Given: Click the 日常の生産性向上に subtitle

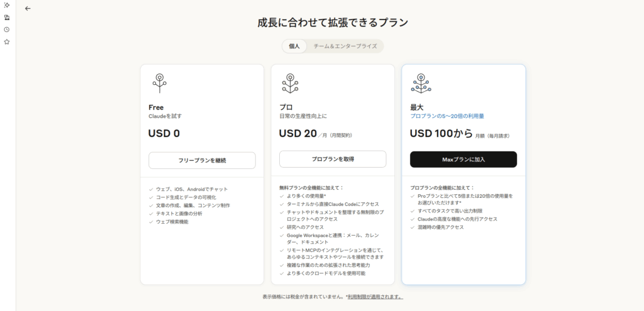Looking at the screenshot, I should (x=303, y=116).
